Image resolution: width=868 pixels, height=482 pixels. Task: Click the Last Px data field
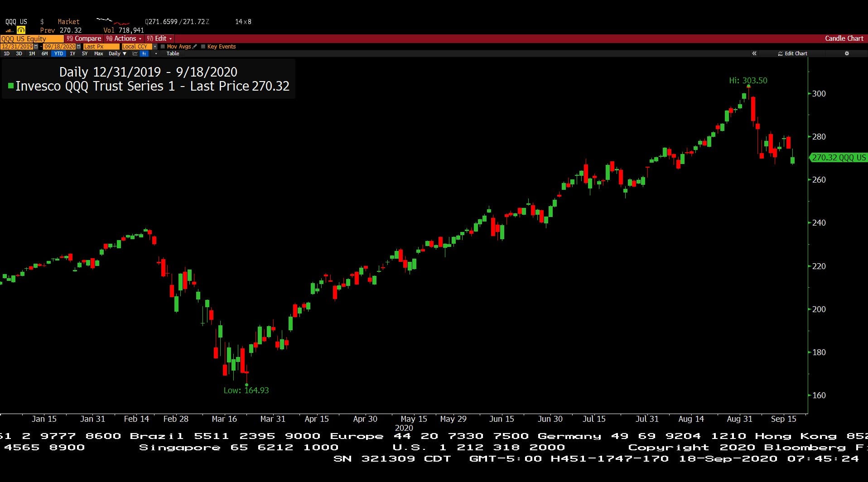pyautogui.click(x=101, y=47)
